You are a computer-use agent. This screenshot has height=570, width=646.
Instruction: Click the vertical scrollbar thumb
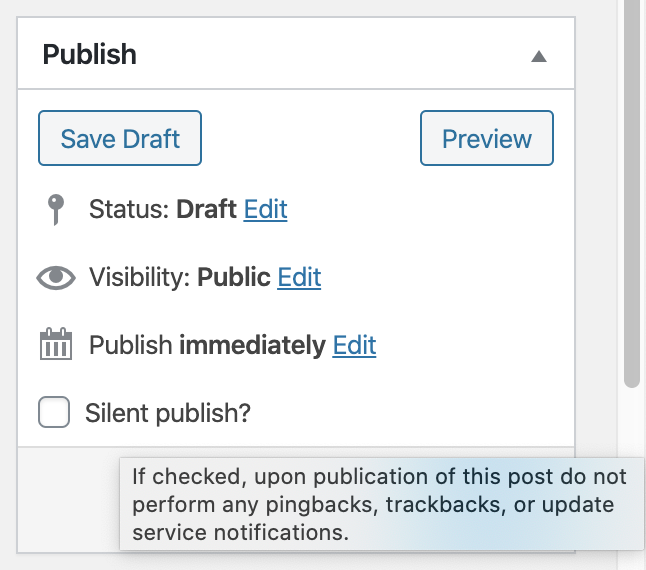631,190
